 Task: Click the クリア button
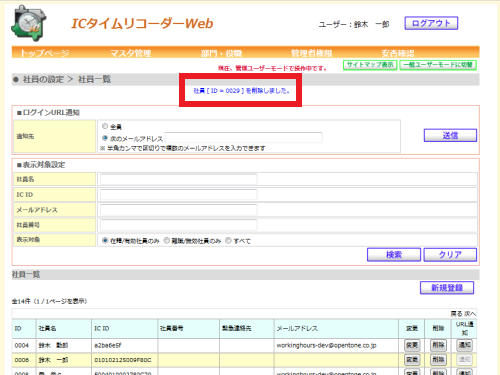click(450, 255)
